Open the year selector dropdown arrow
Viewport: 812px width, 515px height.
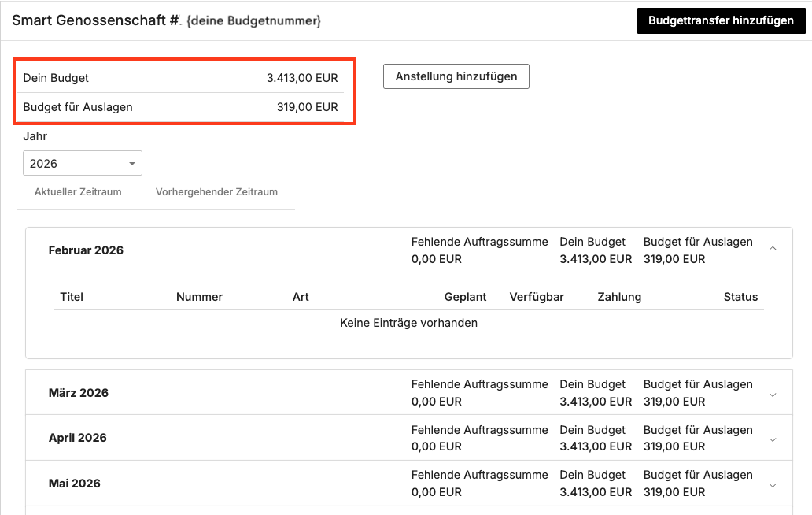pos(131,163)
